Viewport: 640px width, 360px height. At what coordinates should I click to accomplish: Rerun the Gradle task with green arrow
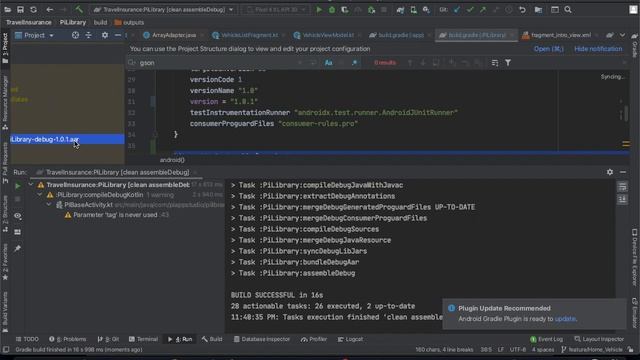coord(18,186)
